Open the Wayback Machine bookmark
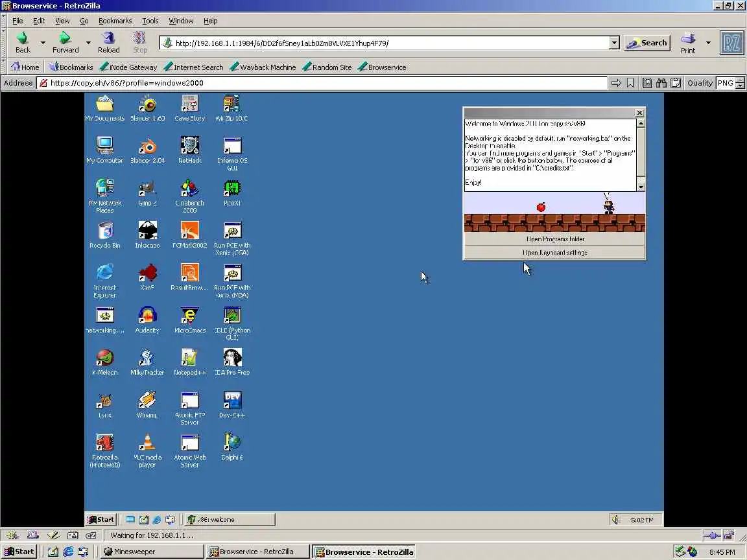The image size is (747, 560). [x=263, y=67]
